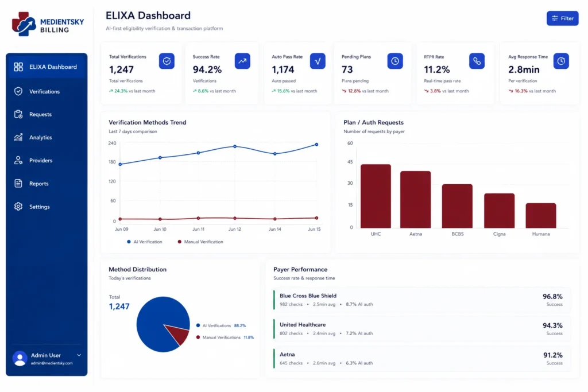Click the Total Verifications shield-check icon

(167, 61)
